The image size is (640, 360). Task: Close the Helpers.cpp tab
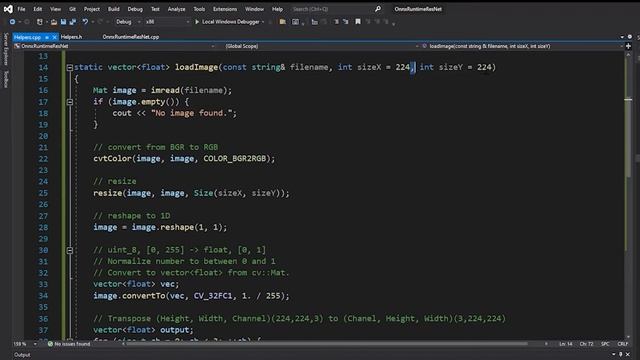(54, 37)
